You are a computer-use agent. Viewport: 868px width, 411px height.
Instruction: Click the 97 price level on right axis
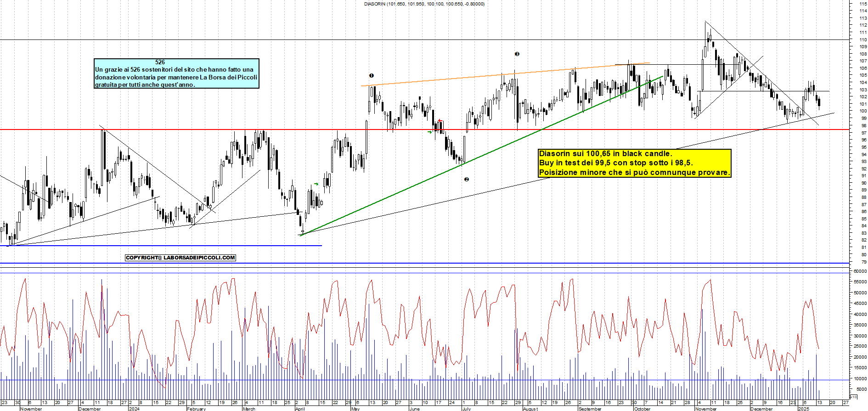tap(864, 133)
